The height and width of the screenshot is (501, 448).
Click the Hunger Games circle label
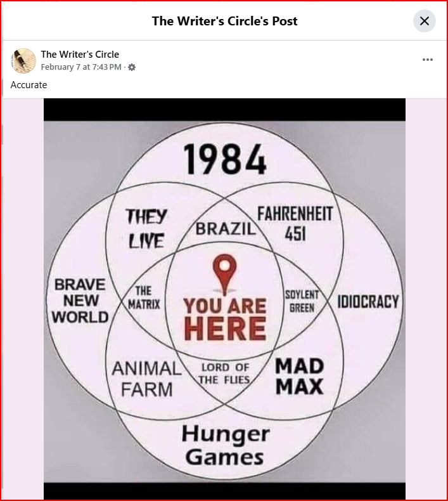(226, 446)
